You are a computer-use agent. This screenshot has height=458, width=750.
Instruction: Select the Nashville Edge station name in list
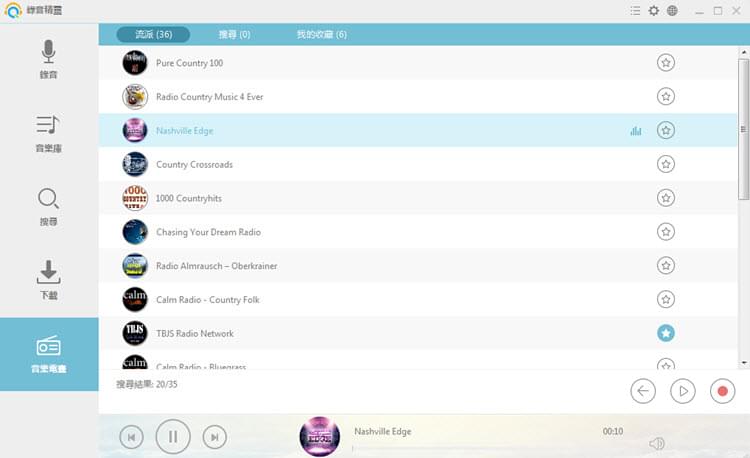click(185, 131)
